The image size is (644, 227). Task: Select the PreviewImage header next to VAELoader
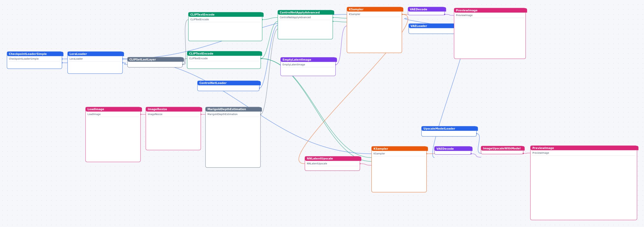coord(490,10)
